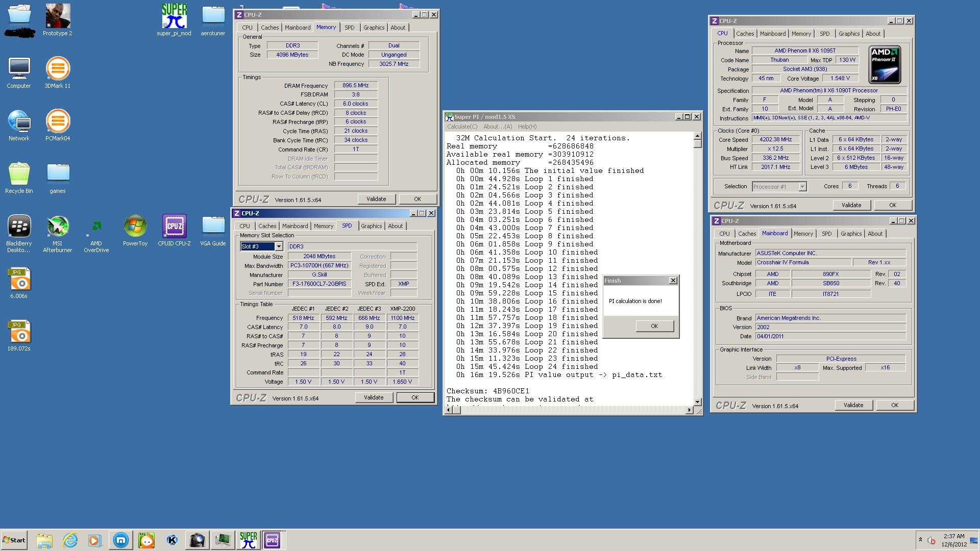The height and width of the screenshot is (551, 980).
Task: Open Windows Media Player taskbar icon
Action: tap(95, 540)
